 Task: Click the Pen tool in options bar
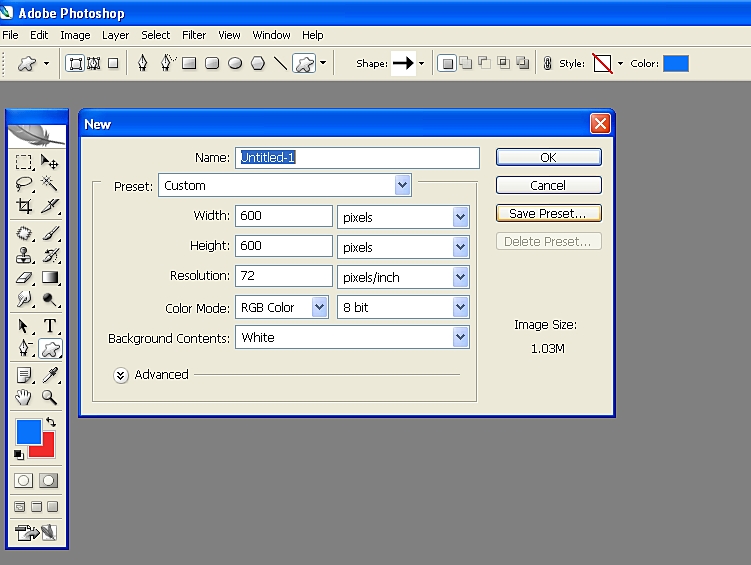142,63
